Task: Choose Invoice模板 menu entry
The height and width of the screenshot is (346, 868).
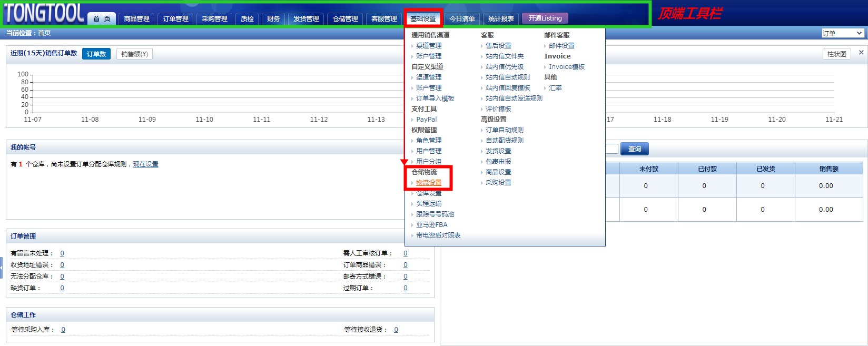Action: coord(566,67)
